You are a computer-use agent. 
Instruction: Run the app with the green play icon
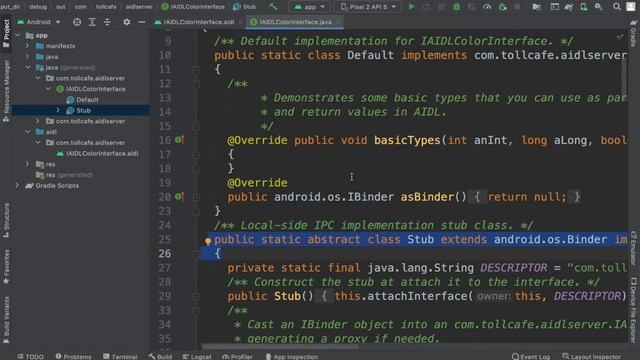[411, 7]
